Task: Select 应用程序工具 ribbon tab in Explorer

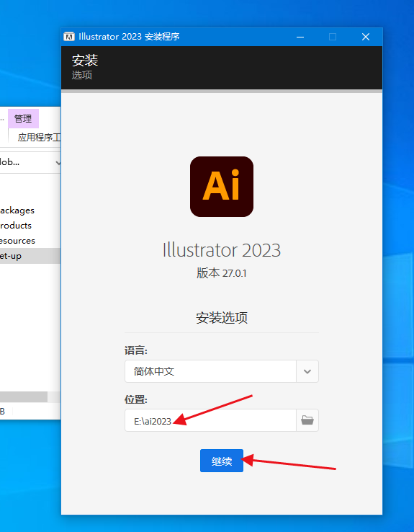Action: (x=39, y=137)
